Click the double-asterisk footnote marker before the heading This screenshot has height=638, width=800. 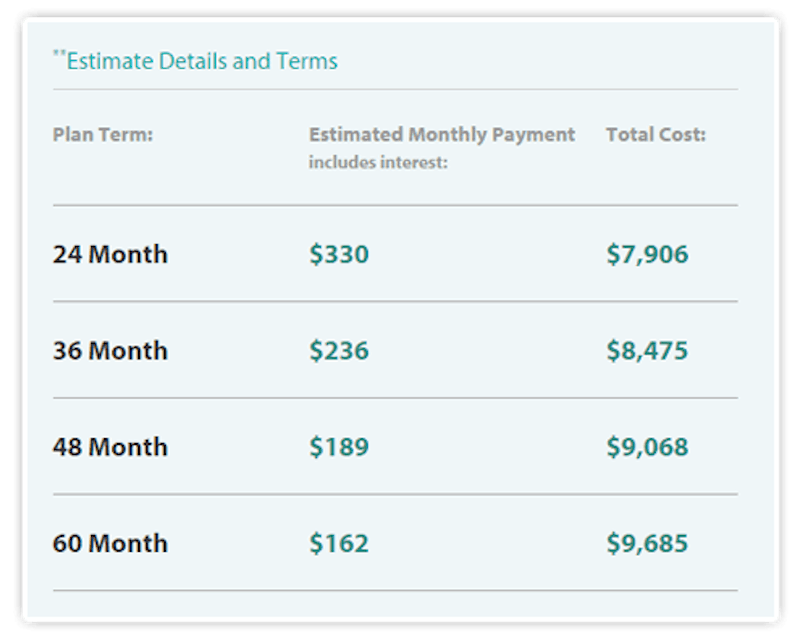[x=59, y=53]
